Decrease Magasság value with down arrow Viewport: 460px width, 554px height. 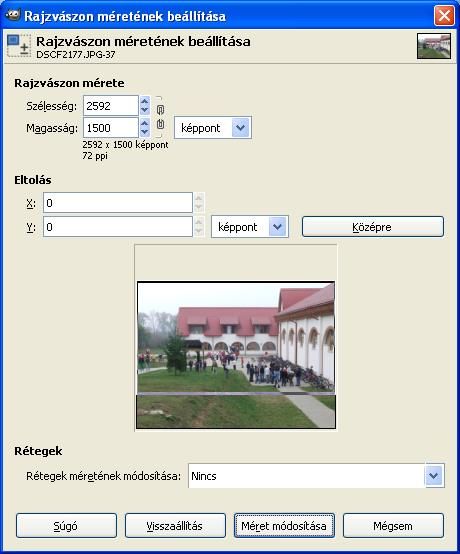pos(144,132)
